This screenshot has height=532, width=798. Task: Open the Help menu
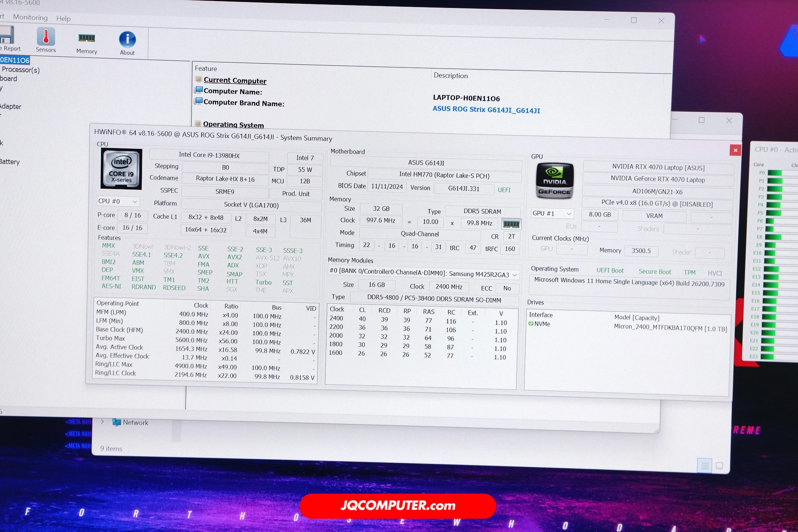coord(63,18)
